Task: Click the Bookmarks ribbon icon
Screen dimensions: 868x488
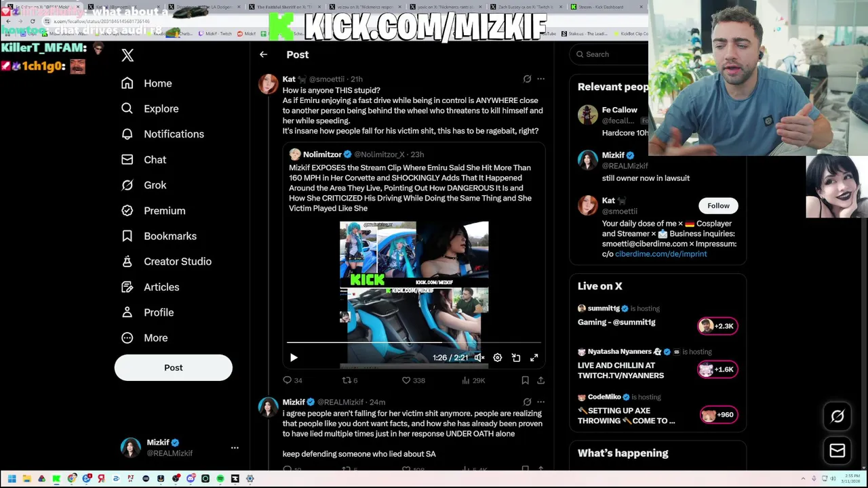Action: [x=127, y=236]
